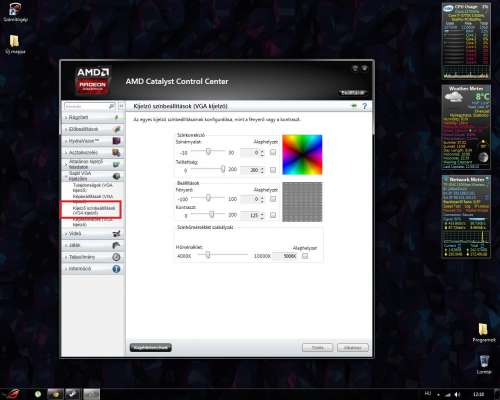500x400 pixels.
Task: Expand the Előbeállítások section
Action: tap(92, 129)
